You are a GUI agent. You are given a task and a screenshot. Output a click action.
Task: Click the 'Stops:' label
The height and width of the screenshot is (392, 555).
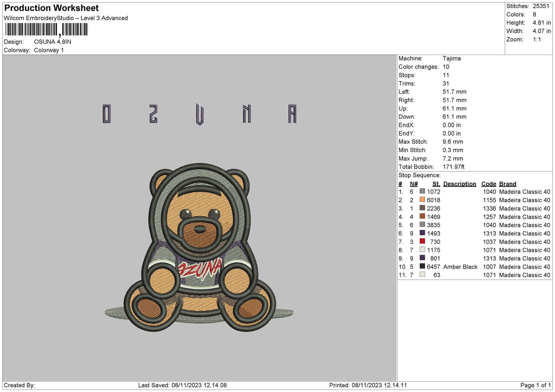tap(407, 75)
